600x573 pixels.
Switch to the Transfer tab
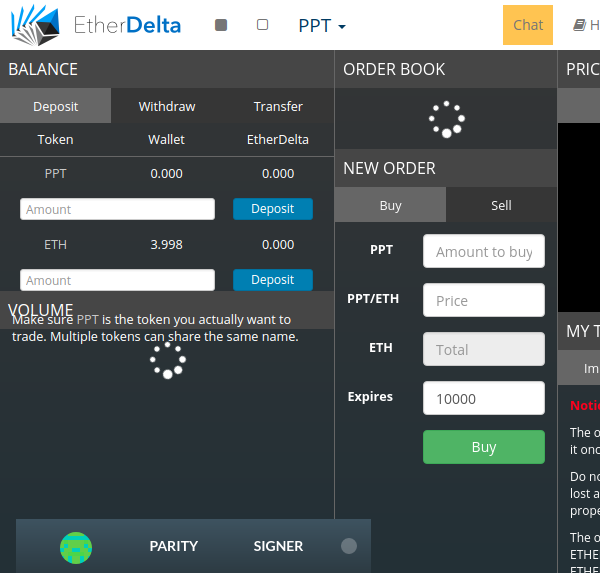coord(278,106)
